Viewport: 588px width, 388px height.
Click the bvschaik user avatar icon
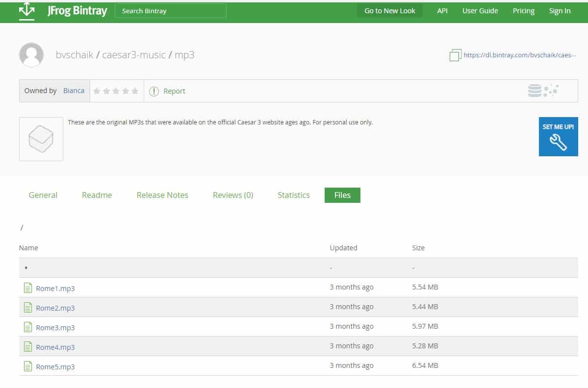pos(31,55)
